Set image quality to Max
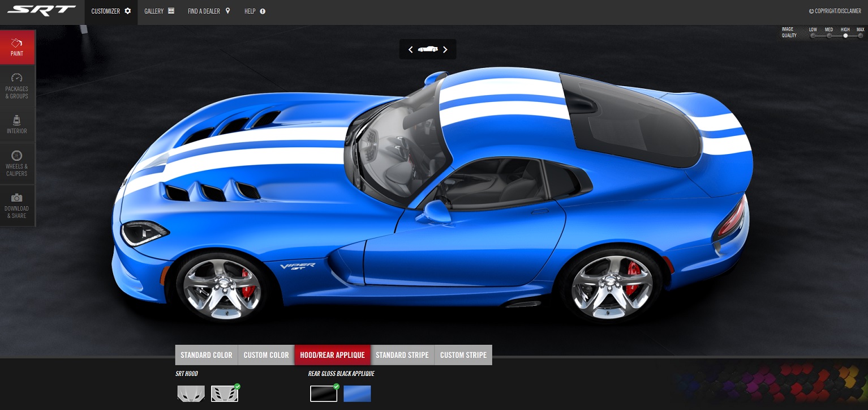The width and height of the screenshot is (868, 410). coord(860,36)
